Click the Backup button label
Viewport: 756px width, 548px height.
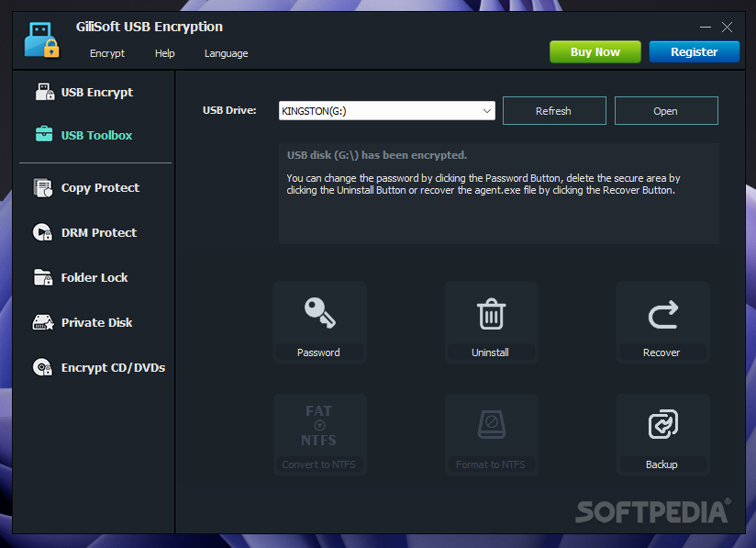pos(661,464)
